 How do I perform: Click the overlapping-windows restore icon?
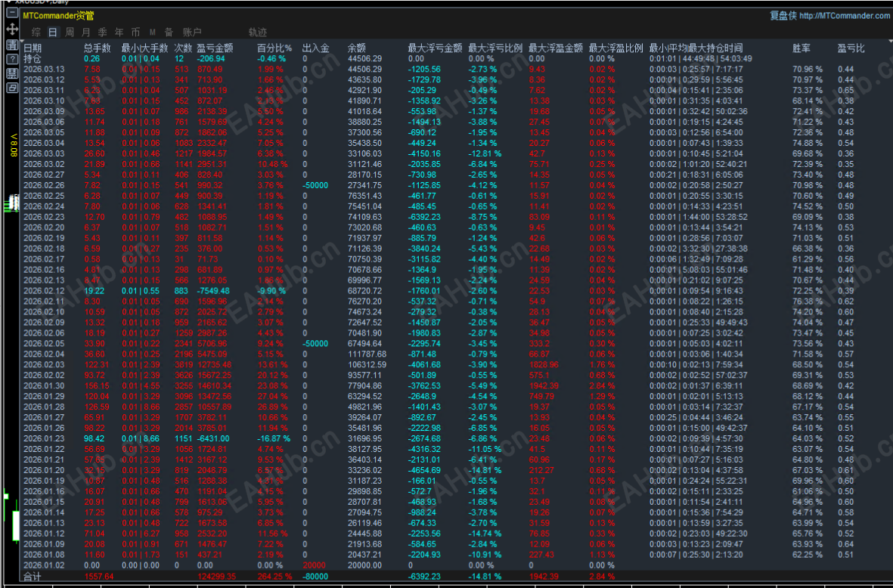pyautogui.click(x=11, y=88)
